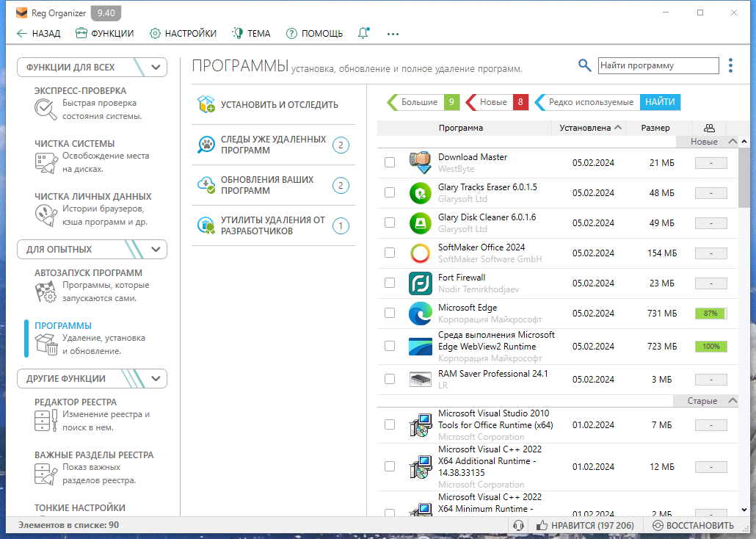
Task: Collapse the Новые group chevron
Action: point(733,142)
